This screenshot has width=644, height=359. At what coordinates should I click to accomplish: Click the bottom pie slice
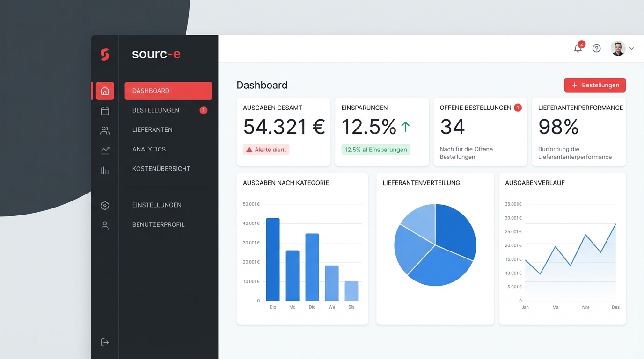pos(440,266)
